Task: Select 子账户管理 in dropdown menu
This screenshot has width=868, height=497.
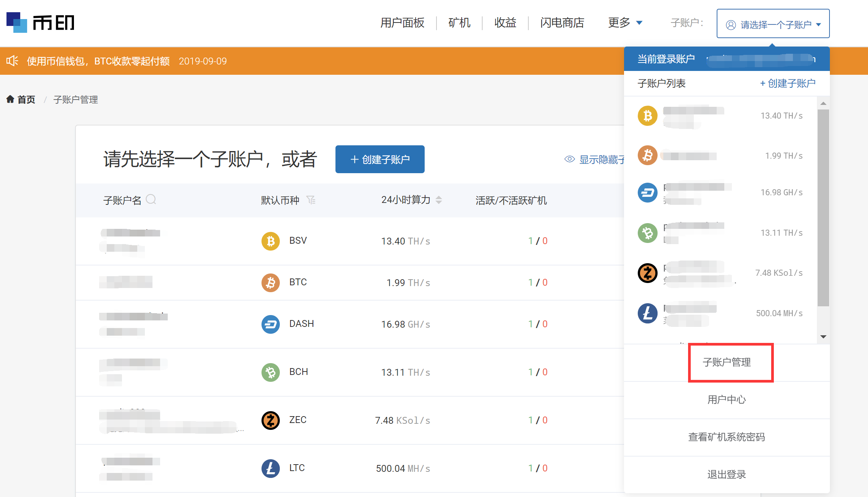Action: (727, 362)
